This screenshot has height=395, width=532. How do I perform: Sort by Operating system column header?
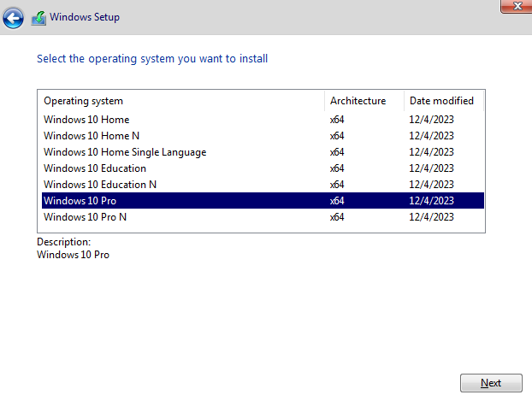pyautogui.click(x=181, y=101)
